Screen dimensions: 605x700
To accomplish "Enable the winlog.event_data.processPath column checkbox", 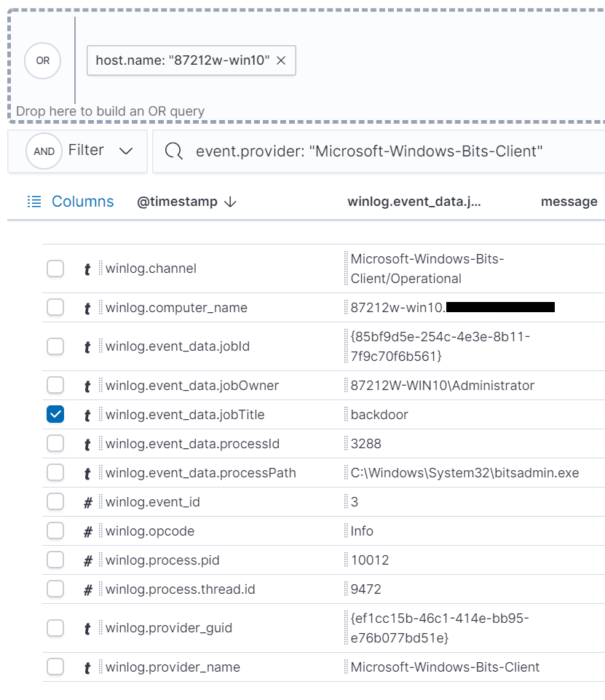I will coord(55,472).
